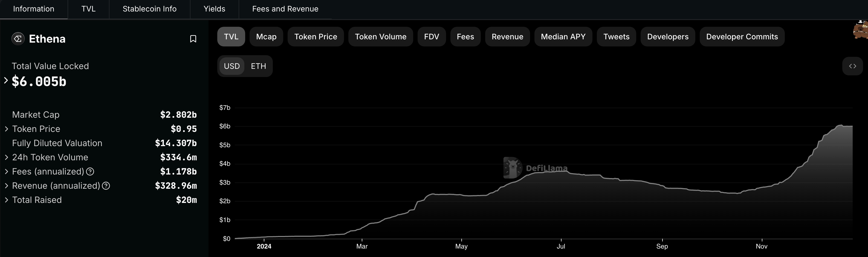Toggle the Fees chart metric
868x257 pixels.
(465, 37)
